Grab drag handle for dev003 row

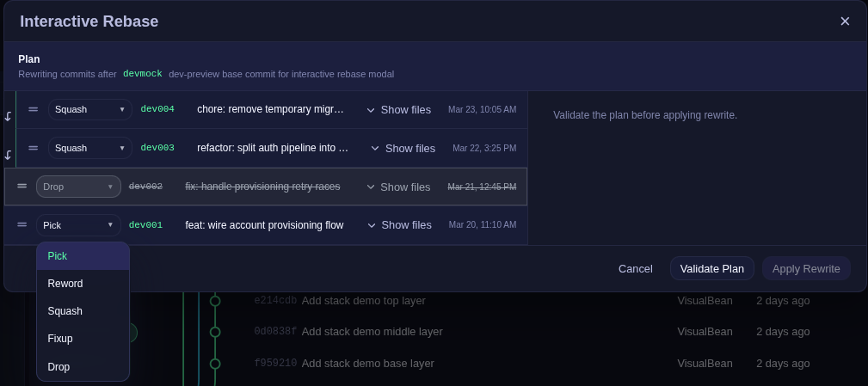click(34, 148)
